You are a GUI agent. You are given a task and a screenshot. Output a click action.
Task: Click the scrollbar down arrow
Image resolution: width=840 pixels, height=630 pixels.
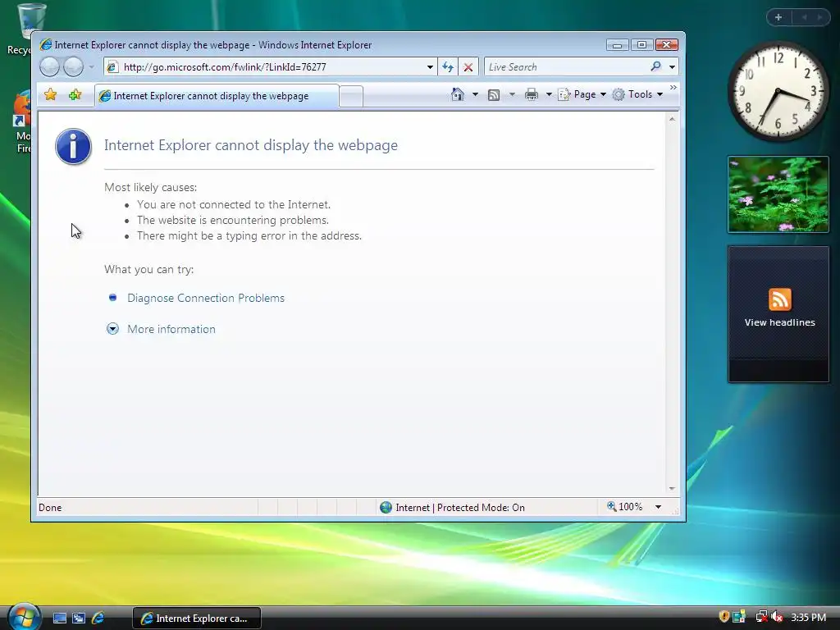(x=672, y=489)
